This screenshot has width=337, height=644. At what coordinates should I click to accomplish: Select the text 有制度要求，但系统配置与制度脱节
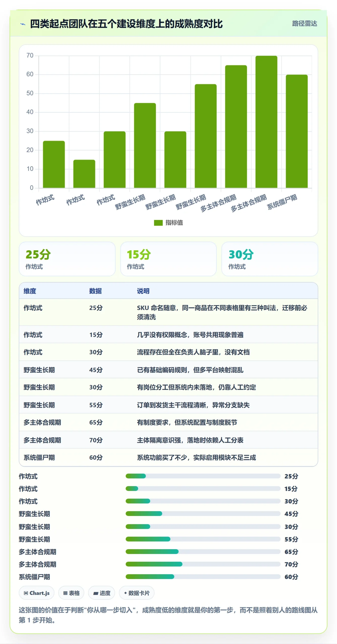187,422
